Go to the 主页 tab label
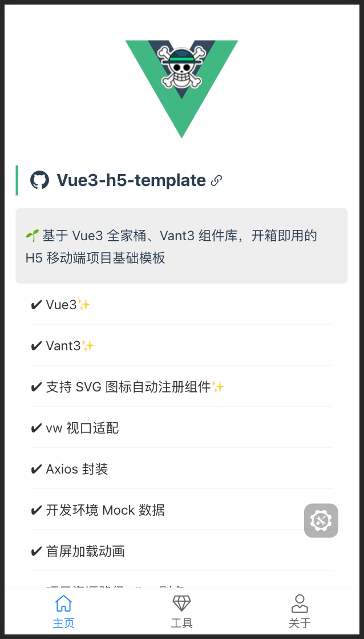This screenshot has width=364, height=639. pyautogui.click(x=63, y=622)
